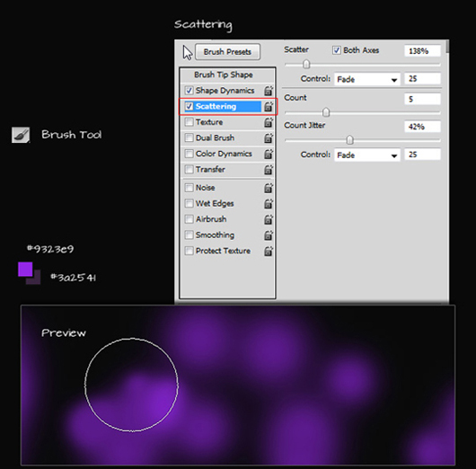
Task: Toggle the lock icon next to Transfer
Action: click(269, 170)
